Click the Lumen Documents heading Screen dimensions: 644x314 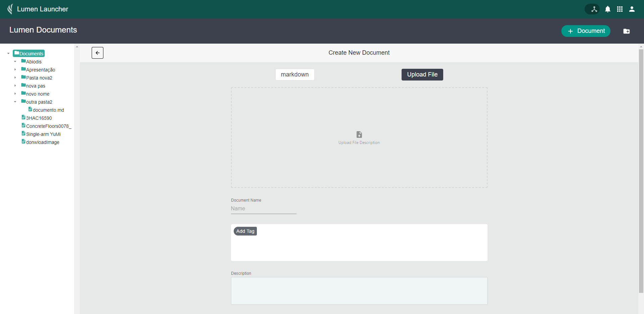tap(43, 30)
